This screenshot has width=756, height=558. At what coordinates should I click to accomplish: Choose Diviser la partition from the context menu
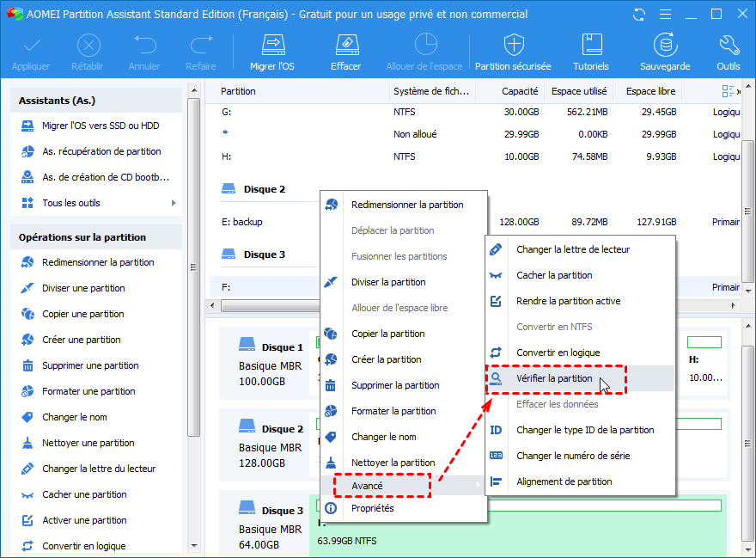pos(405,282)
